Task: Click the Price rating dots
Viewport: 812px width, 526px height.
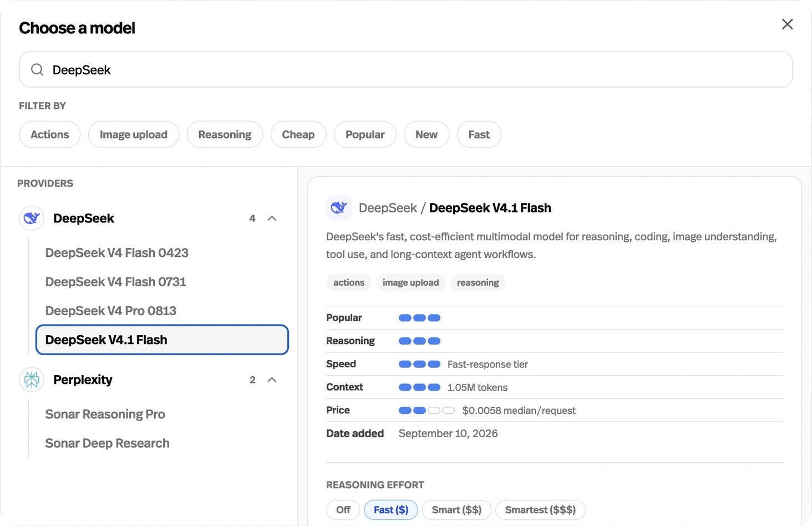Action: pyautogui.click(x=427, y=411)
